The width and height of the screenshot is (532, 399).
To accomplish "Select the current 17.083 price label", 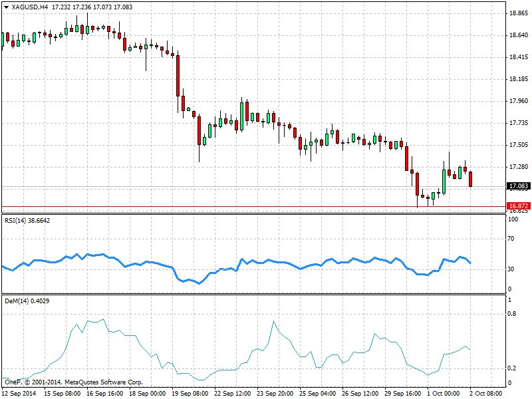I will point(519,186).
